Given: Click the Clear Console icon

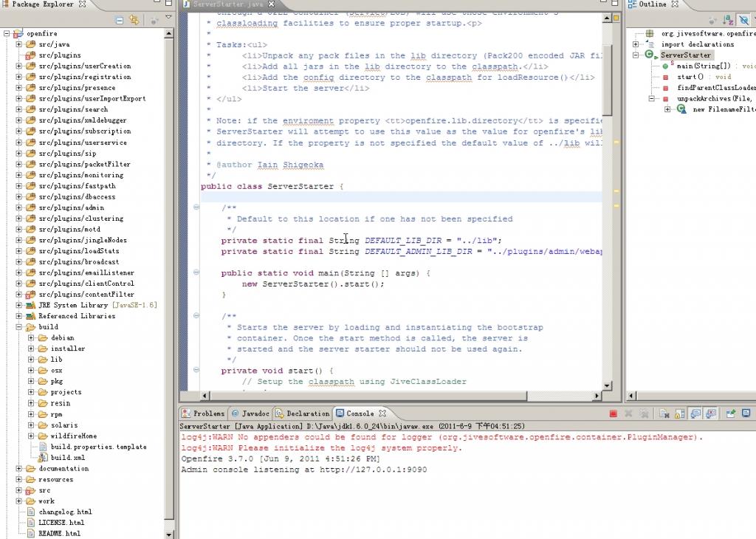Looking at the screenshot, I should point(664,414).
